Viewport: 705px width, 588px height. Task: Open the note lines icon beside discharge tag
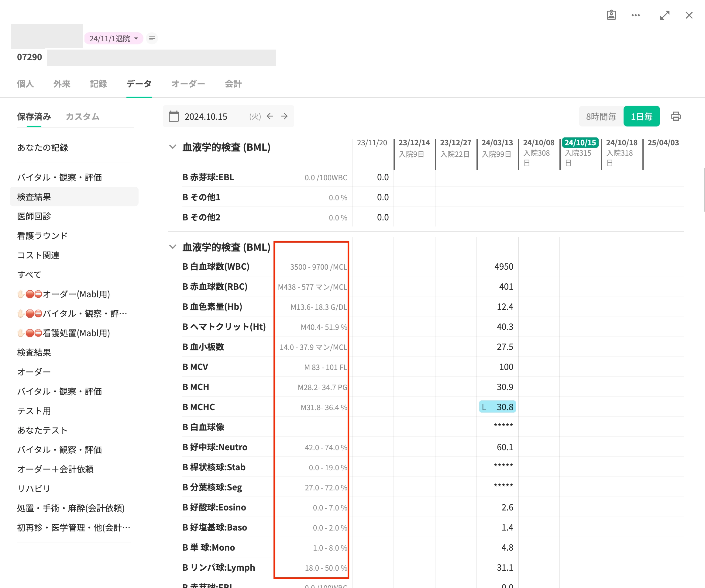[x=152, y=39]
